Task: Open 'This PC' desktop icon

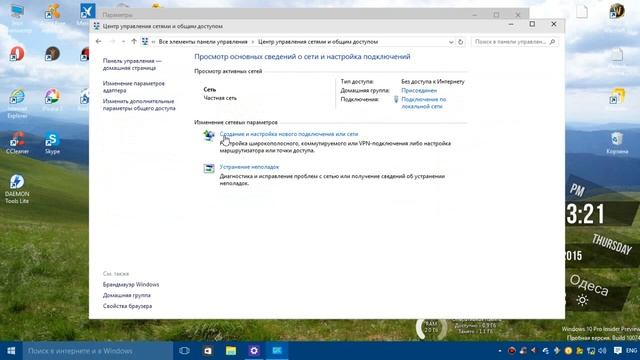Action: pyautogui.click(x=17, y=18)
